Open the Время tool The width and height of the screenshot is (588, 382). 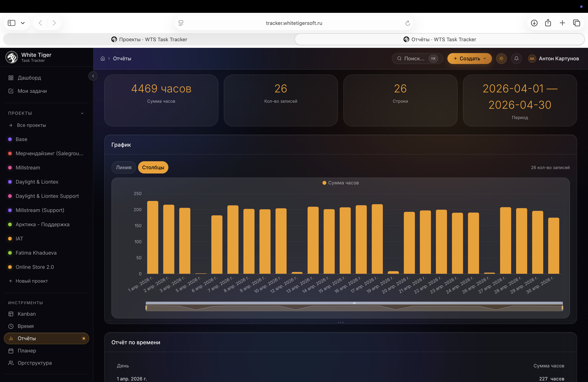46,326
